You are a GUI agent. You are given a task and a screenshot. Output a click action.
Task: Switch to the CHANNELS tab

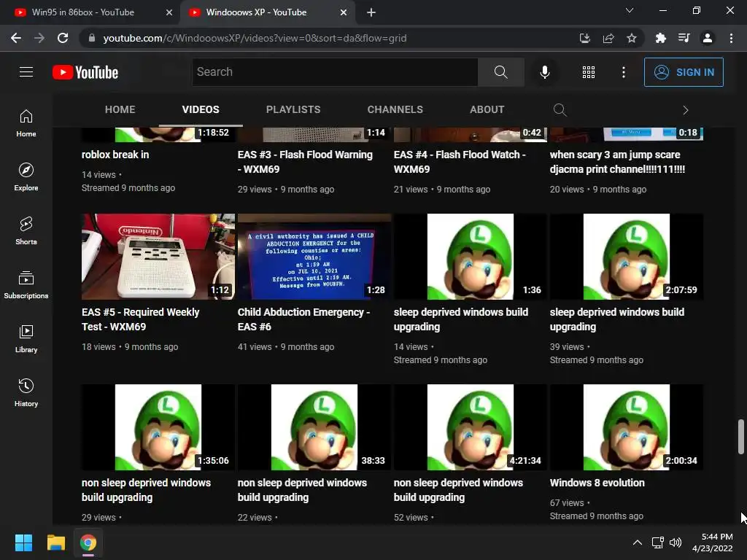point(395,109)
